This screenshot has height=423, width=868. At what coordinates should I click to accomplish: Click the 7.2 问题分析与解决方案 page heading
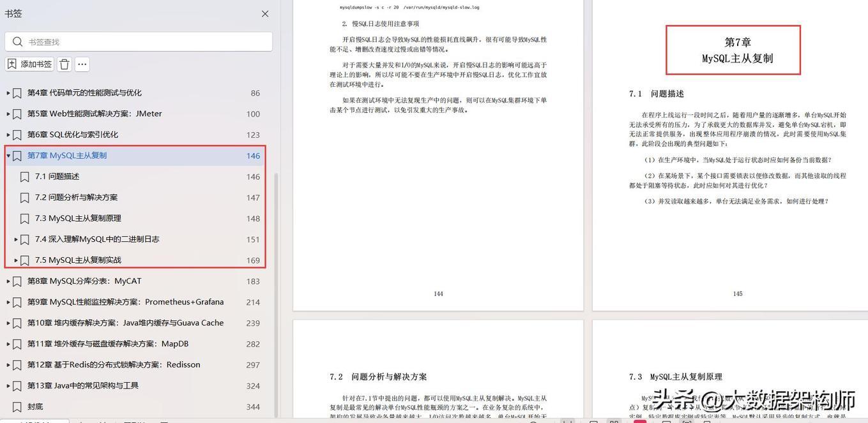click(378, 377)
